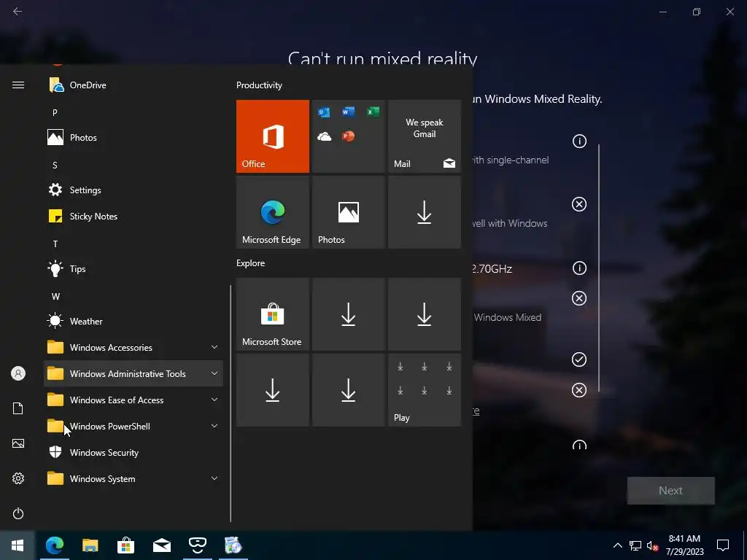Launch Sticky Notes app

pos(133,216)
